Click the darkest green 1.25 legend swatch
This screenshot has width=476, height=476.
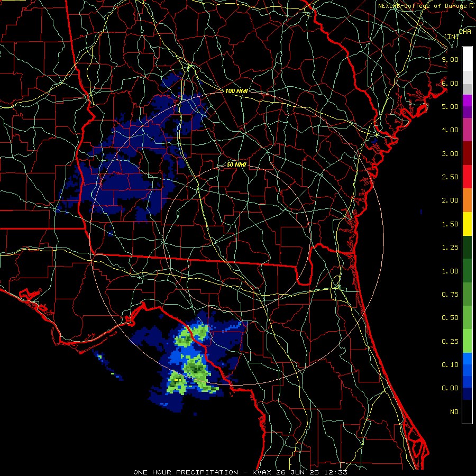pos(467,248)
